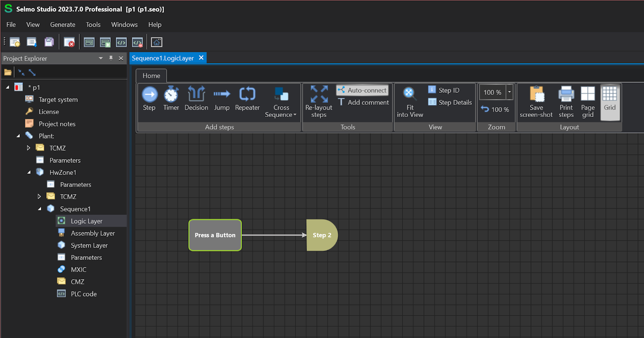Image resolution: width=644 pixels, height=338 pixels.
Task: Collapse the p1 project node
Action: [7, 87]
